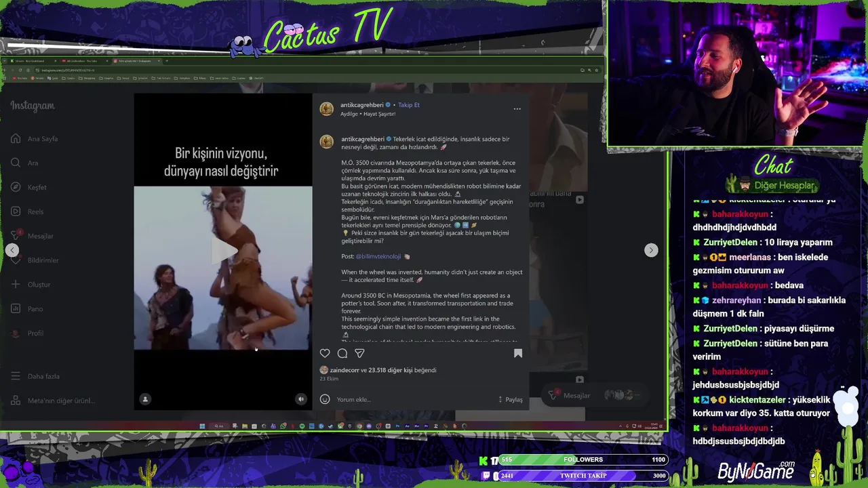
Task: Open the Windows Start button
Action: pos(202,426)
